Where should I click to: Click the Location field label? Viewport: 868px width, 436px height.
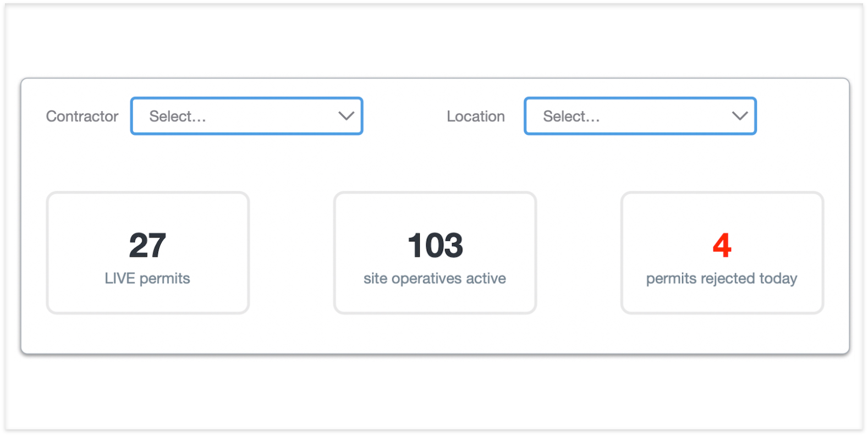(x=476, y=116)
